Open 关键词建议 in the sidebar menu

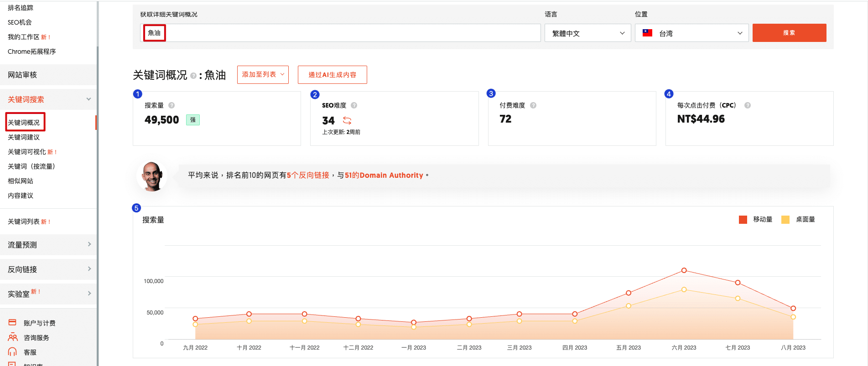click(24, 137)
